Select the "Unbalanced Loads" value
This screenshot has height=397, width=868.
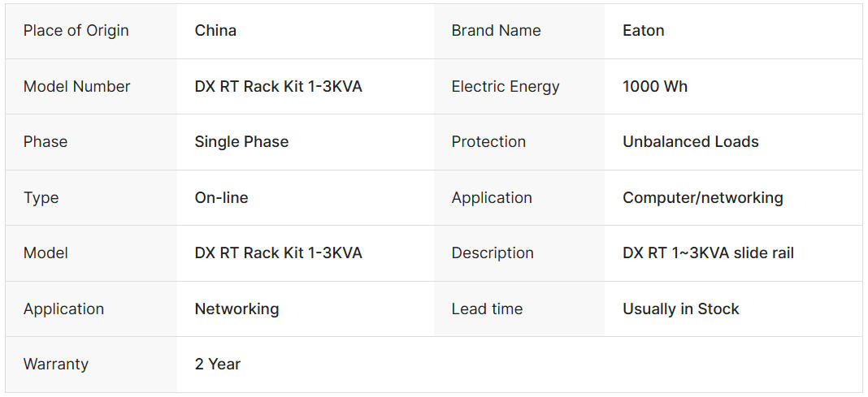tap(690, 142)
